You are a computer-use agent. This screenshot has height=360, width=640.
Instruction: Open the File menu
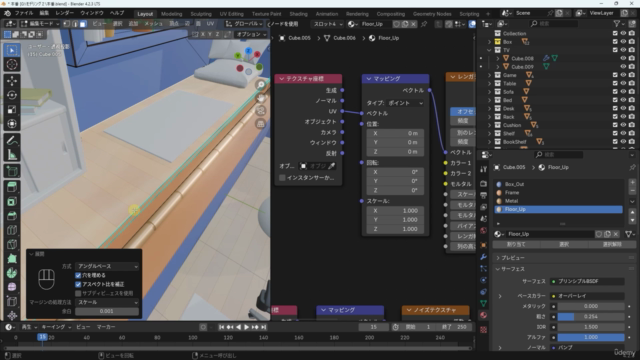point(24,13)
